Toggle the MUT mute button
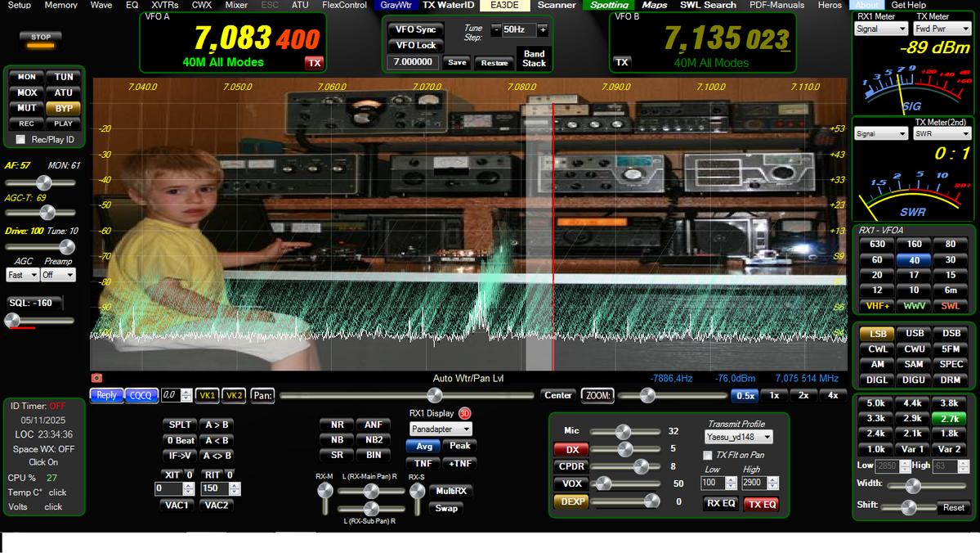 click(26, 108)
